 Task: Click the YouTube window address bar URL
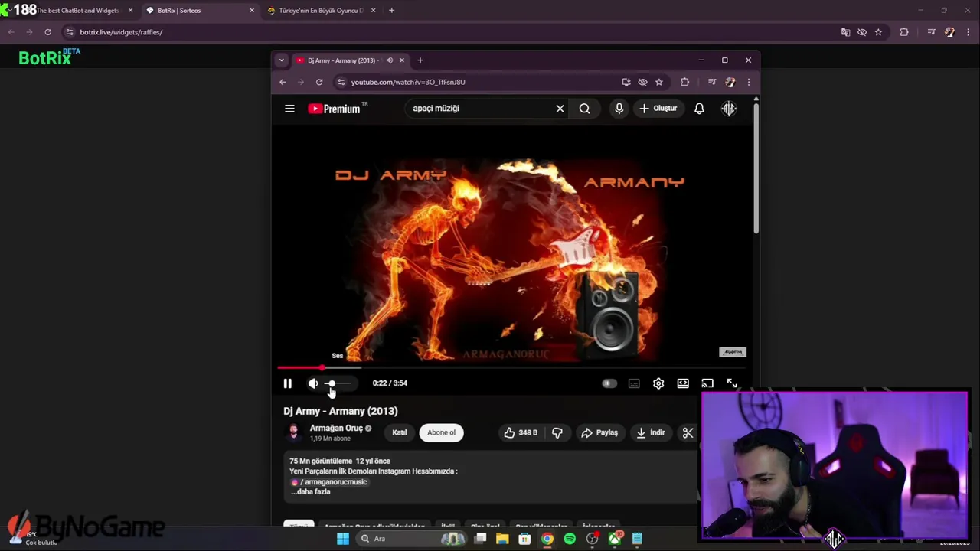pos(408,82)
